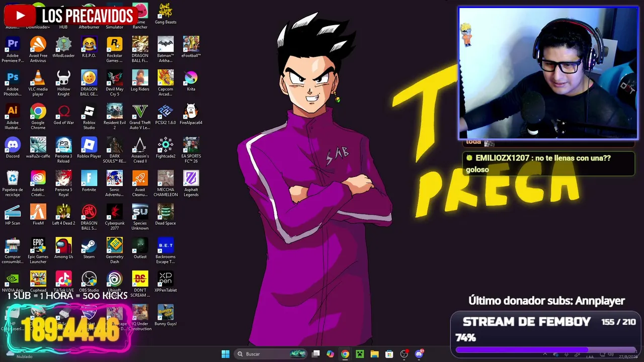Screen dimensions: 644x362
Task: Open the eFootball desktop icon
Action: point(191,47)
